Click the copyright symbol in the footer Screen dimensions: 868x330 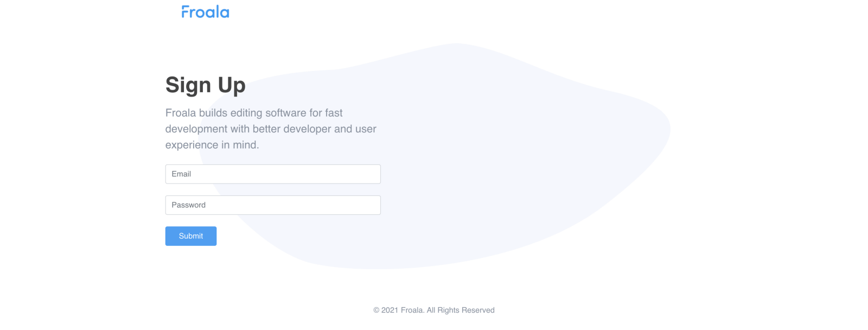[376, 310]
